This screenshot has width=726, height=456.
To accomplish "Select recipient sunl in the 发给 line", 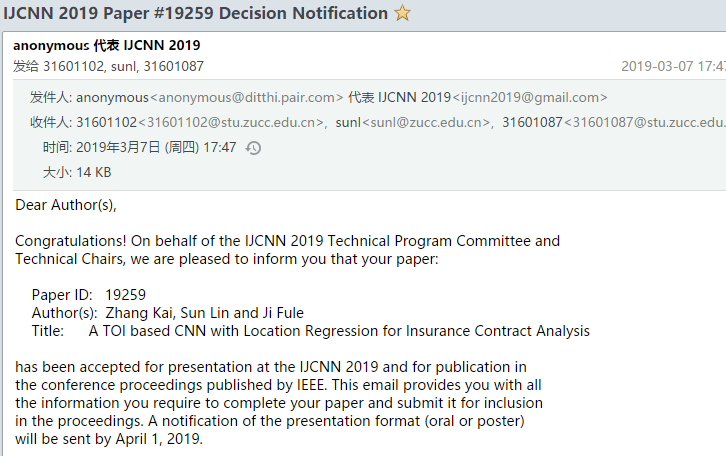I will coord(124,66).
